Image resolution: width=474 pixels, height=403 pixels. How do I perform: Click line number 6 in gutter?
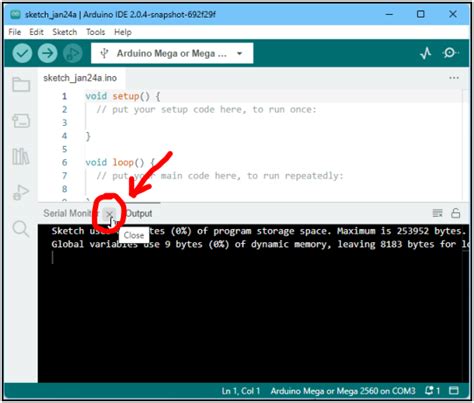(x=64, y=162)
